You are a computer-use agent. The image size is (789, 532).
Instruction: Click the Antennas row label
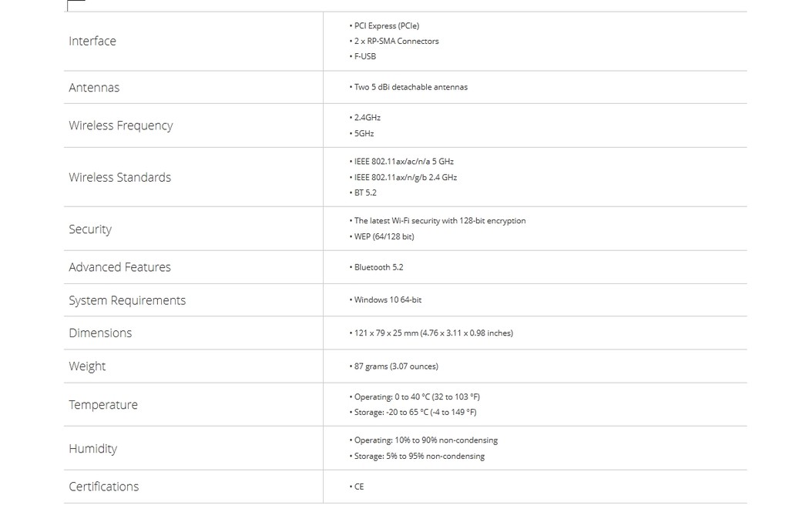[94, 88]
